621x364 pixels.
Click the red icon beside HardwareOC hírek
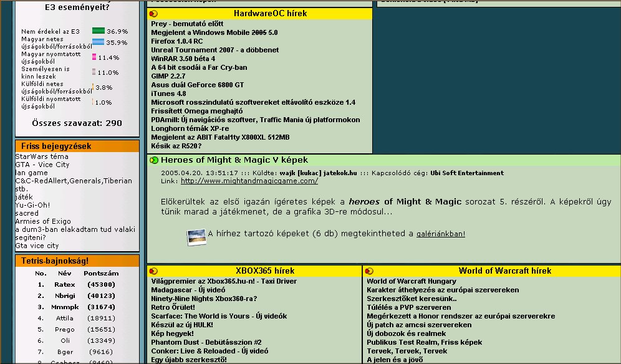pyautogui.click(x=153, y=14)
